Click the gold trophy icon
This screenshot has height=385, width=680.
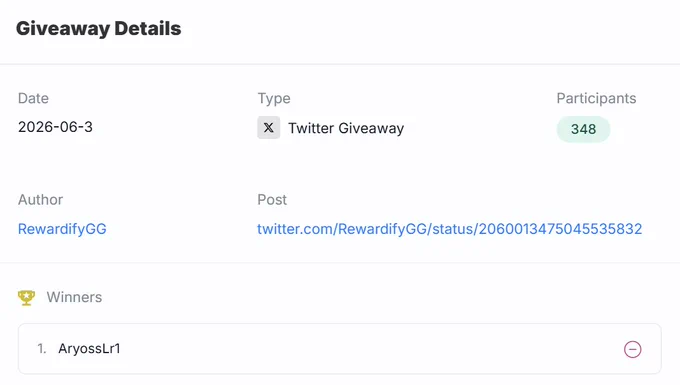(x=26, y=297)
